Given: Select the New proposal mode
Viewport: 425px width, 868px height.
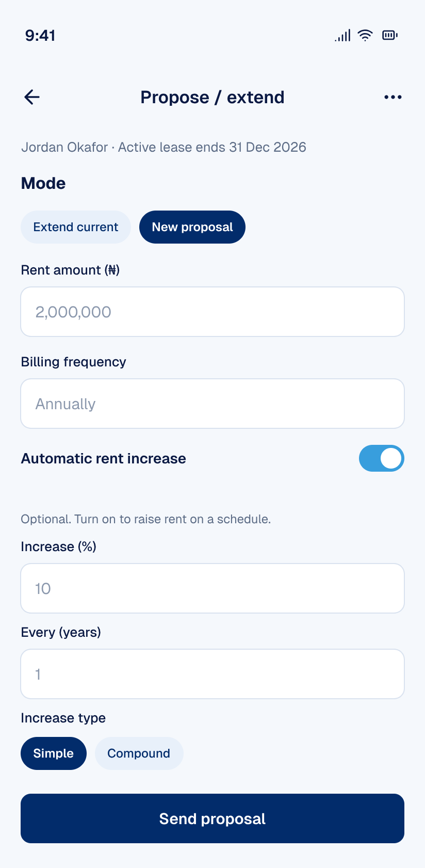Looking at the screenshot, I should click(x=192, y=227).
